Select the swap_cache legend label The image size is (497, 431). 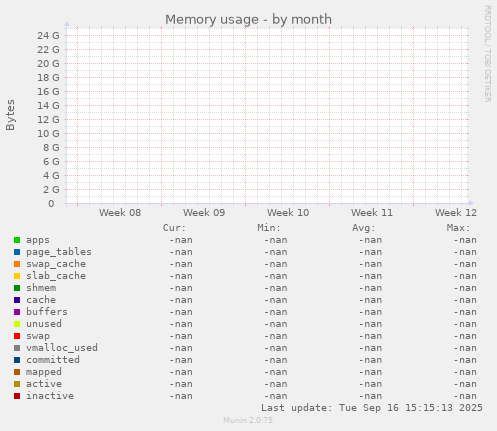pos(56,264)
